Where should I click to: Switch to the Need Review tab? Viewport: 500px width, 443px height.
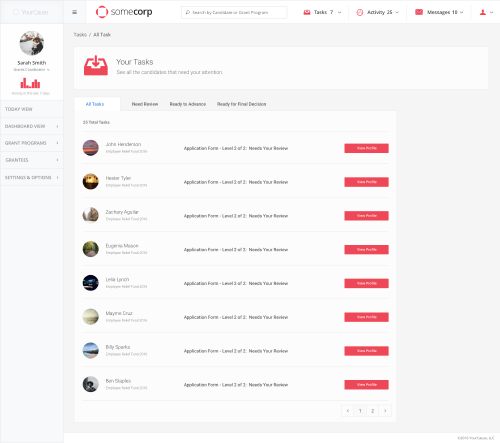[x=145, y=104]
